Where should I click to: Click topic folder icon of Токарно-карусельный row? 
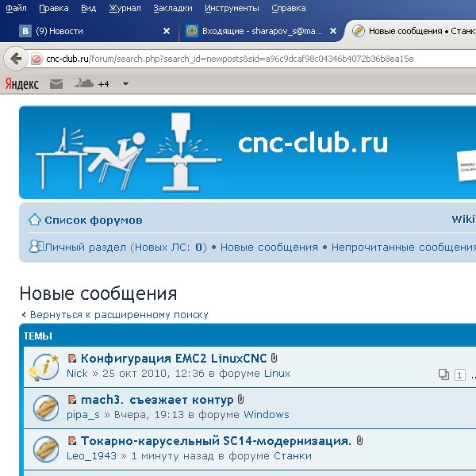pyautogui.click(x=46, y=449)
